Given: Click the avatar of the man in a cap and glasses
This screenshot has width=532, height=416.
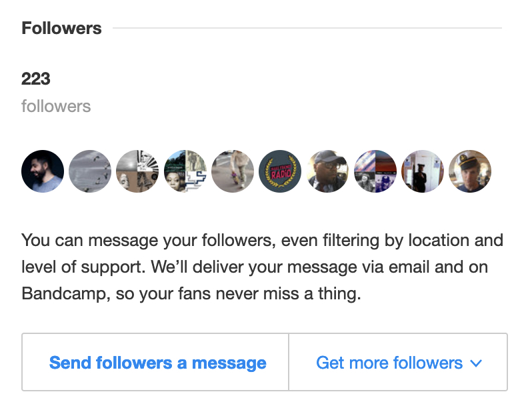Looking at the screenshot, I should pos(328,171).
